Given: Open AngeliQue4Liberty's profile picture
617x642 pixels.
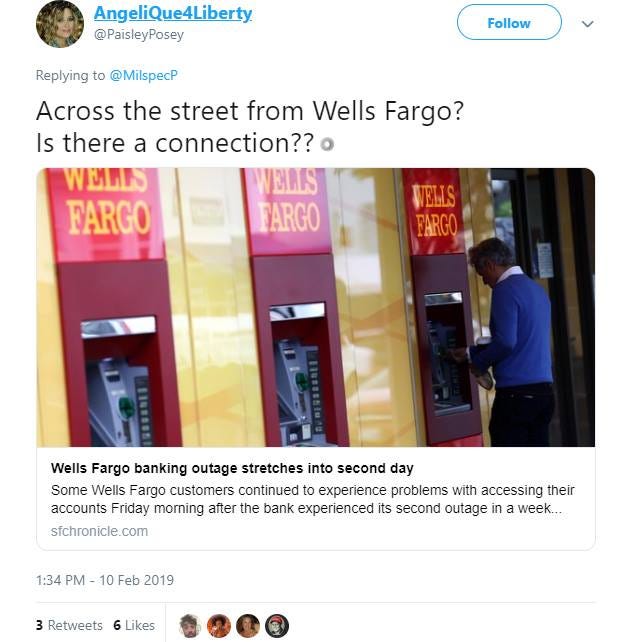Looking at the screenshot, I should pos(60,24).
